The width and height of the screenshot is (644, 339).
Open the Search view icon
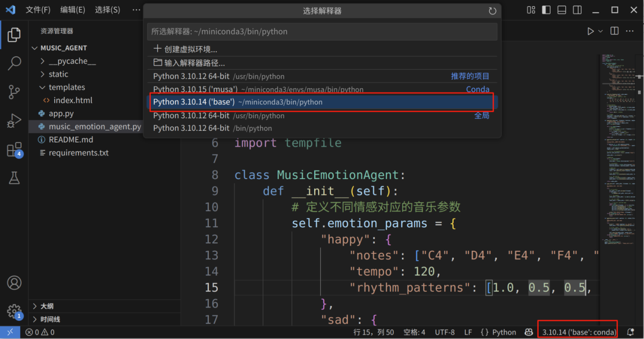pos(14,63)
